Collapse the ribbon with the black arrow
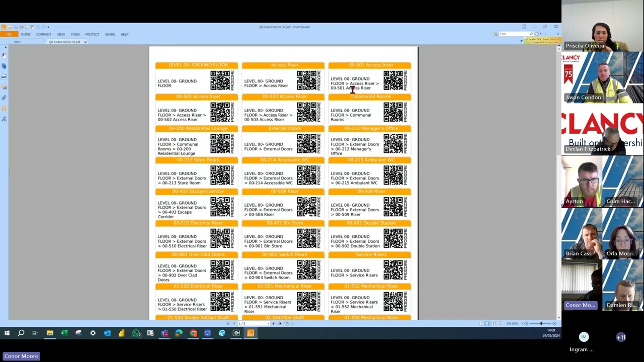 click(521, 41)
